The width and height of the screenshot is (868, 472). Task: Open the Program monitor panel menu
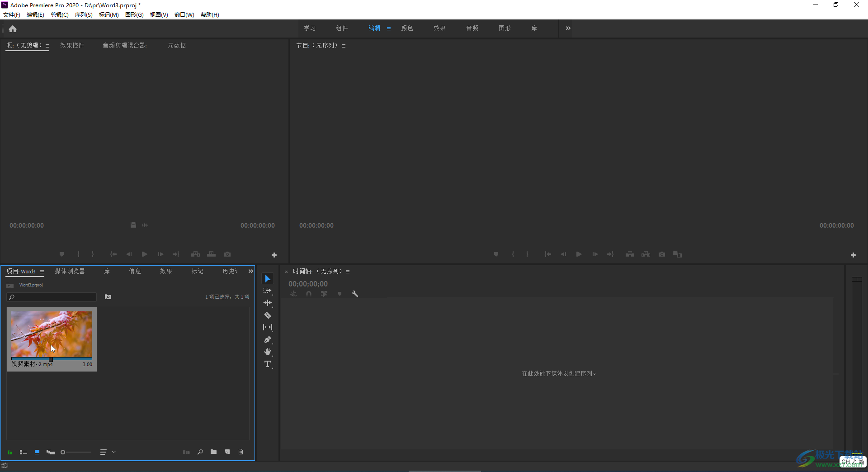click(x=344, y=46)
